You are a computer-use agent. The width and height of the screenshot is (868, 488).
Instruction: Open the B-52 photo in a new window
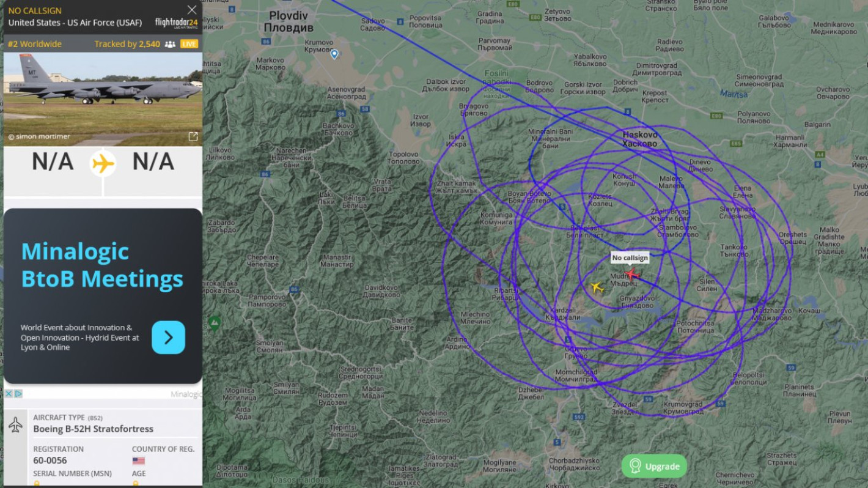pyautogui.click(x=193, y=136)
